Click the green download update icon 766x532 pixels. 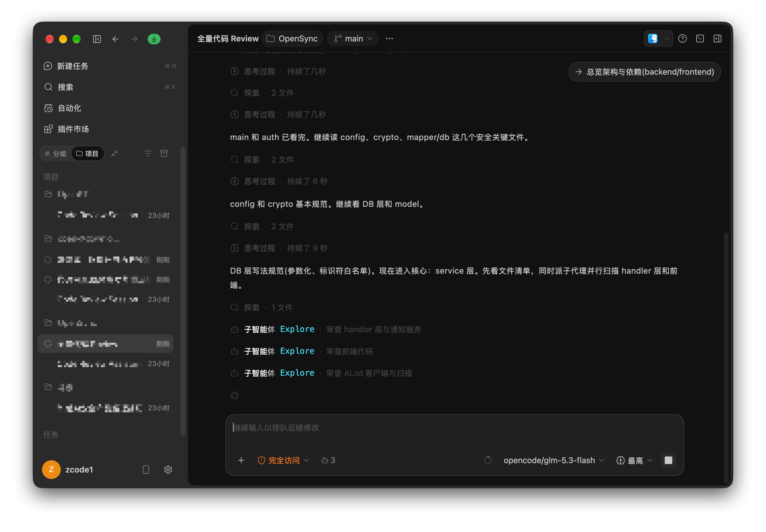(154, 39)
